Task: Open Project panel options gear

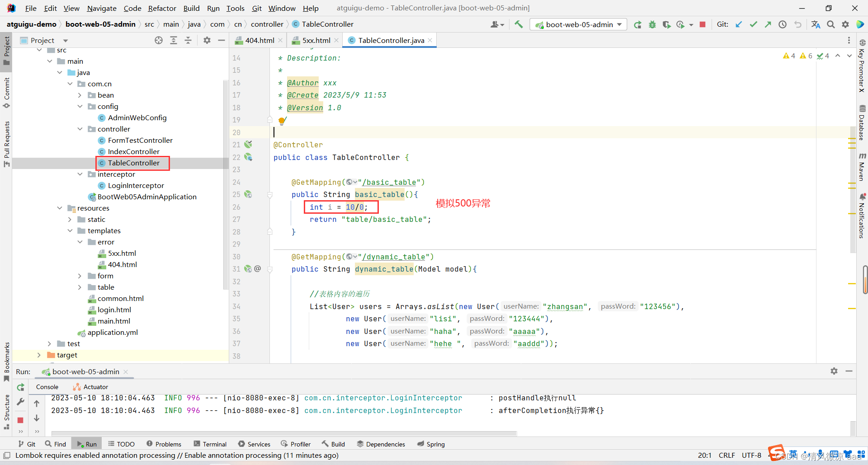Action: click(x=207, y=40)
